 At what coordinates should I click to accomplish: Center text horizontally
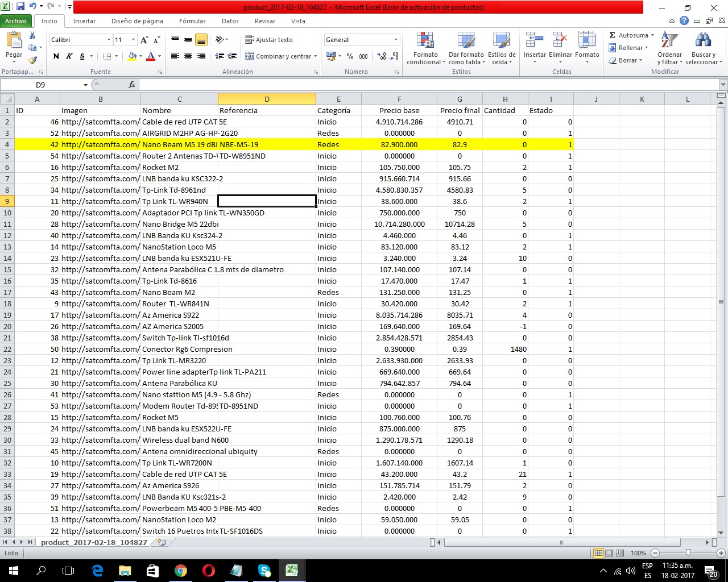click(x=188, y=56)
